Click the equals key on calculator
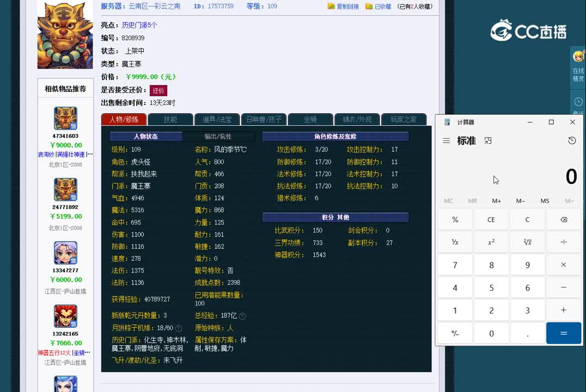The width and height of the screenshot is (586, 392). point(564,333)
